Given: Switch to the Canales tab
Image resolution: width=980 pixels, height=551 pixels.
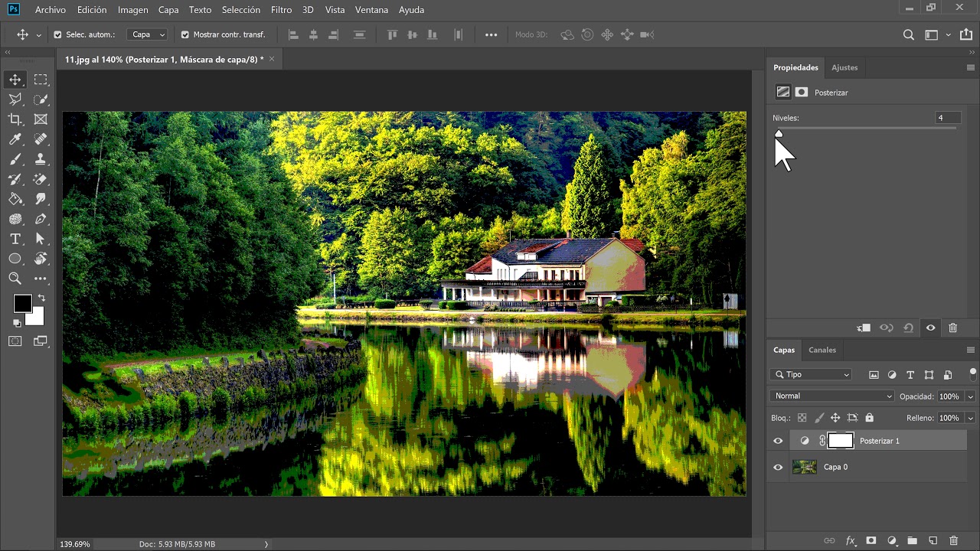Looking at the screenshot, I should tap(822, 350).
